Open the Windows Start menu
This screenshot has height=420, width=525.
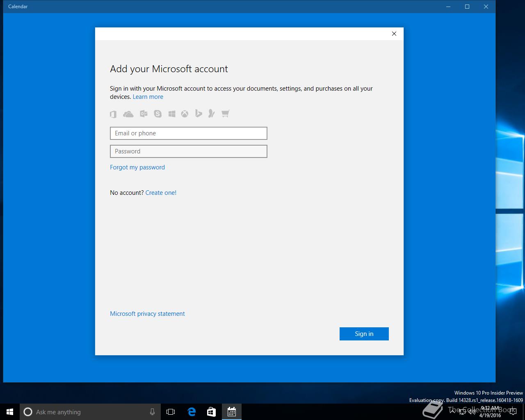click(10, 412)
